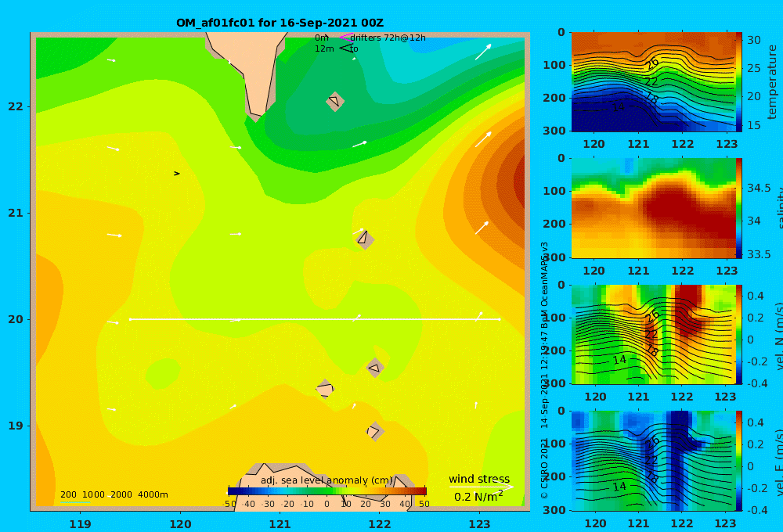
Task: Click the '14' contour label in vel. N panel
Action: point(619,360)
